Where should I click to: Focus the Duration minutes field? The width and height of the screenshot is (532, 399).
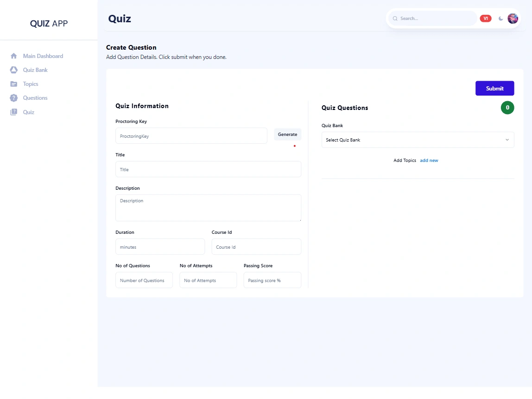pos(160,246)
